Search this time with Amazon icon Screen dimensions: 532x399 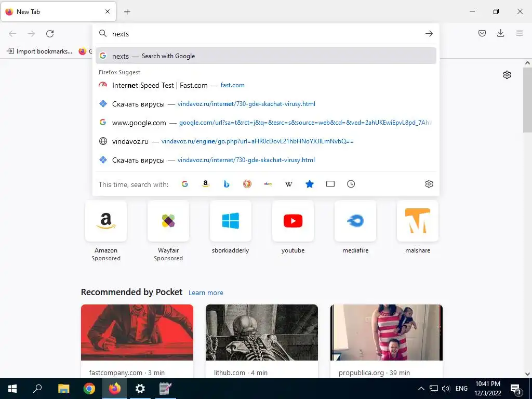pos(206,184)
